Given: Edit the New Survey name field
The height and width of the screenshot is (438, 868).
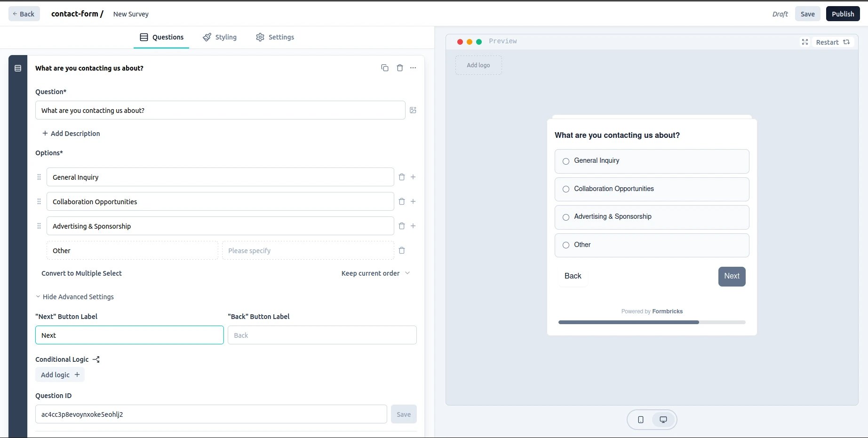Looking at the screenshot, I should (x=131, y=14).
